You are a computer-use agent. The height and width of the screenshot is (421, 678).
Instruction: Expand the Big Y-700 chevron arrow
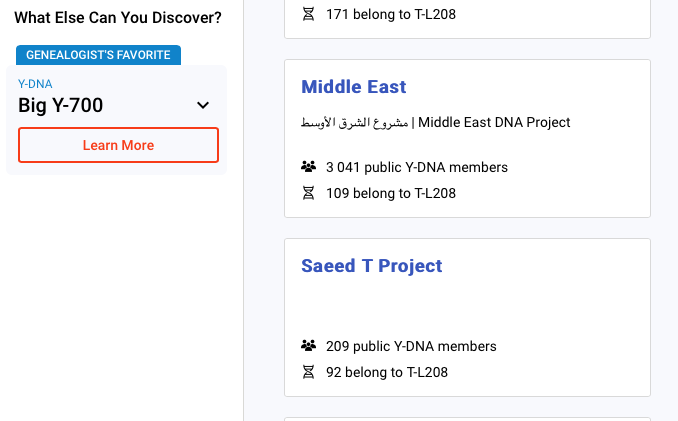pos(203,105)
